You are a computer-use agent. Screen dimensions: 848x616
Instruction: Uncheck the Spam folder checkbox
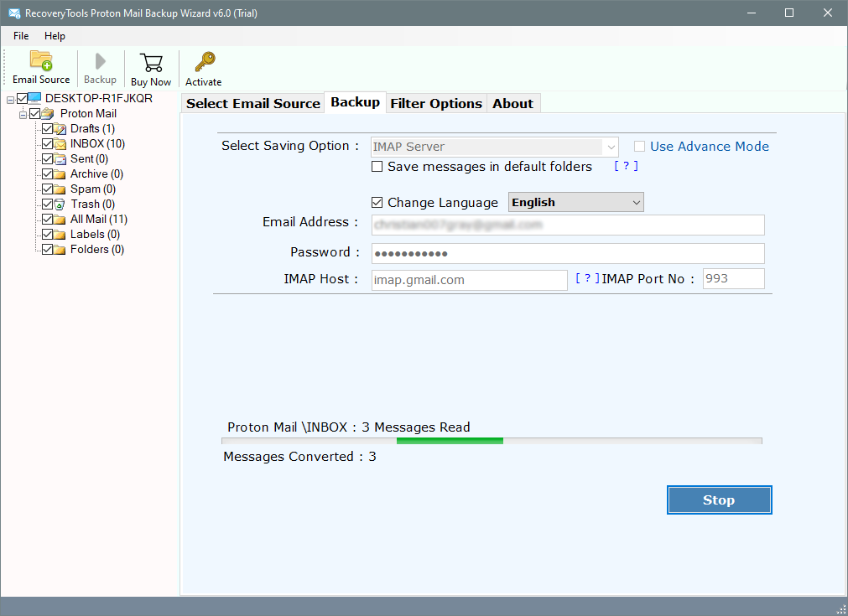point(48,189)
